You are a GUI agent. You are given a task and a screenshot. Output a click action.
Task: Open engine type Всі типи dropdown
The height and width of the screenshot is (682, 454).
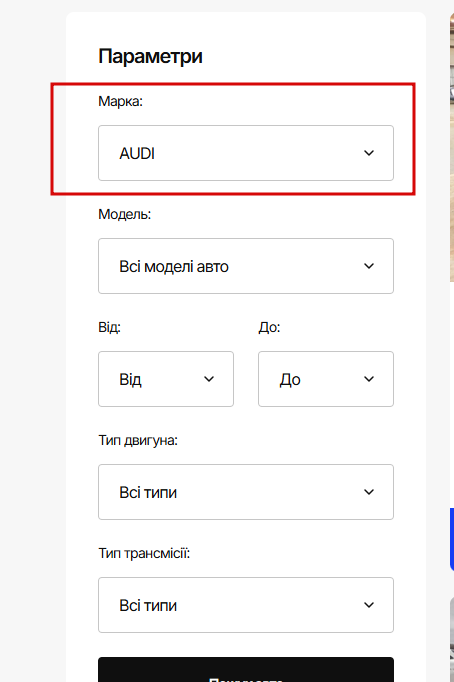pos(246,492)
